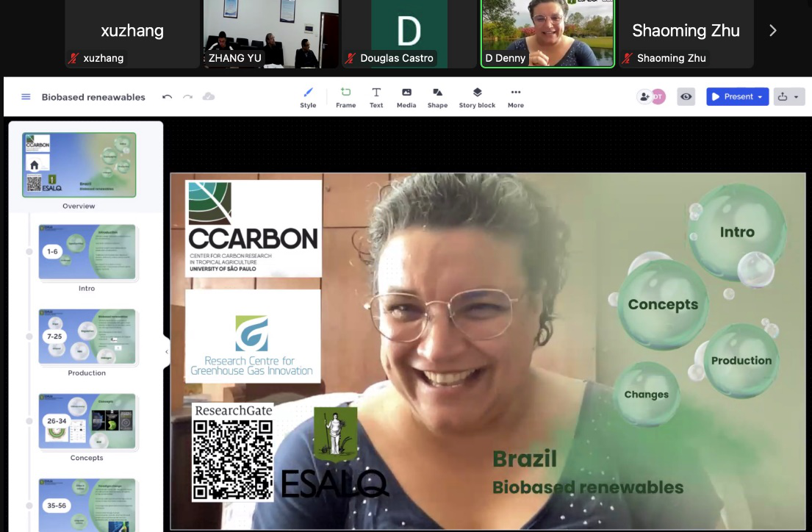Select Shaoming Zhu participant tile

coord(686,34)
